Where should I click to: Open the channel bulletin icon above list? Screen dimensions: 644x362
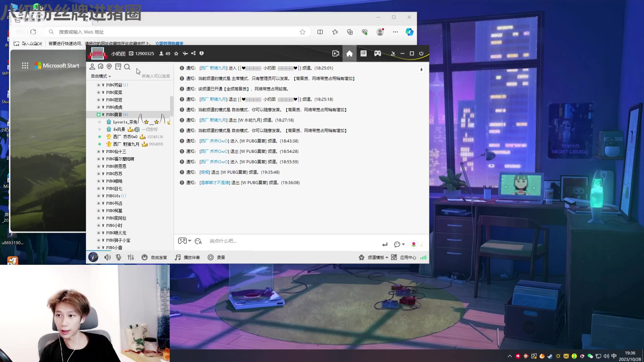118,67
